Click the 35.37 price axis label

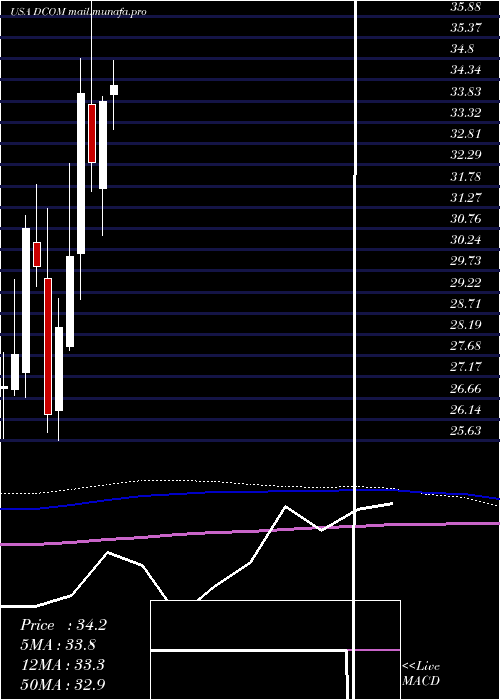pos(466,28)
